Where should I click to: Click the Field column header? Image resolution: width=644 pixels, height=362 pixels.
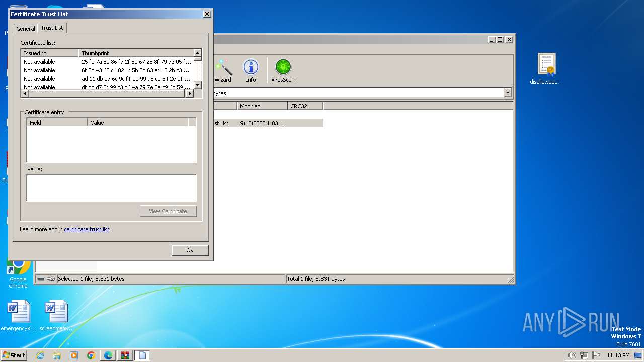click(x=57, y=122)
